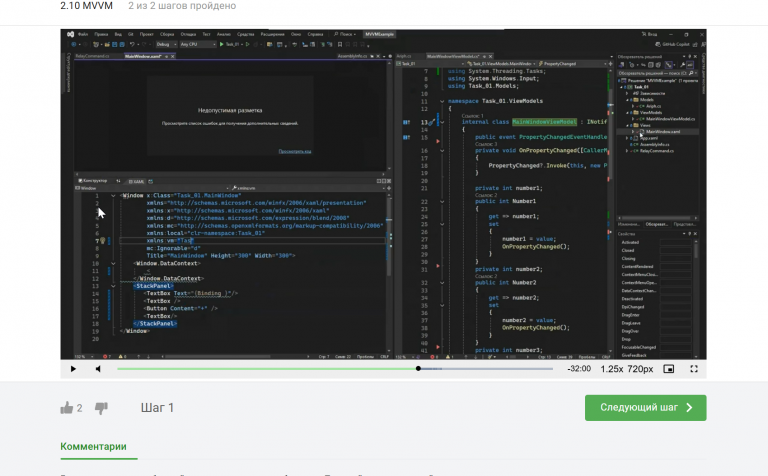Select MainWindow.xaml in Solution Explorer
The image size is (768, 476).
click(662, 132)
